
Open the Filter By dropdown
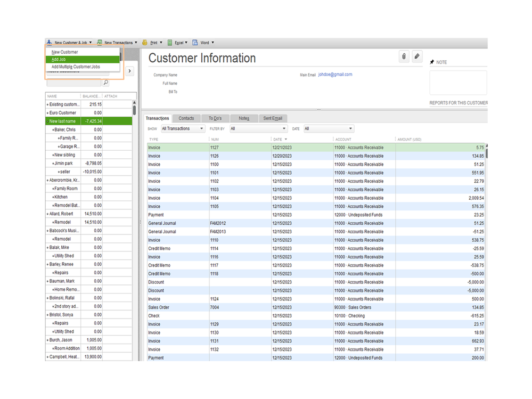258,129
